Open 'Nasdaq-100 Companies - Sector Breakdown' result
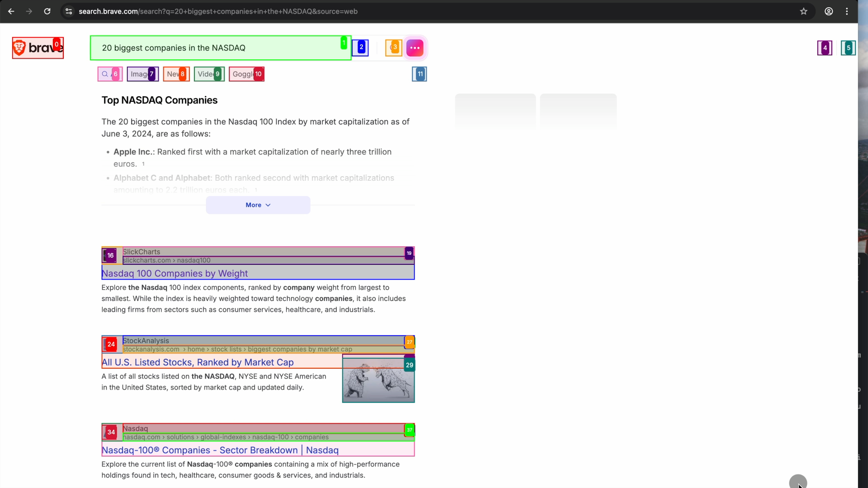The height and width of the screenshot is (488, 868). (220, 450)
